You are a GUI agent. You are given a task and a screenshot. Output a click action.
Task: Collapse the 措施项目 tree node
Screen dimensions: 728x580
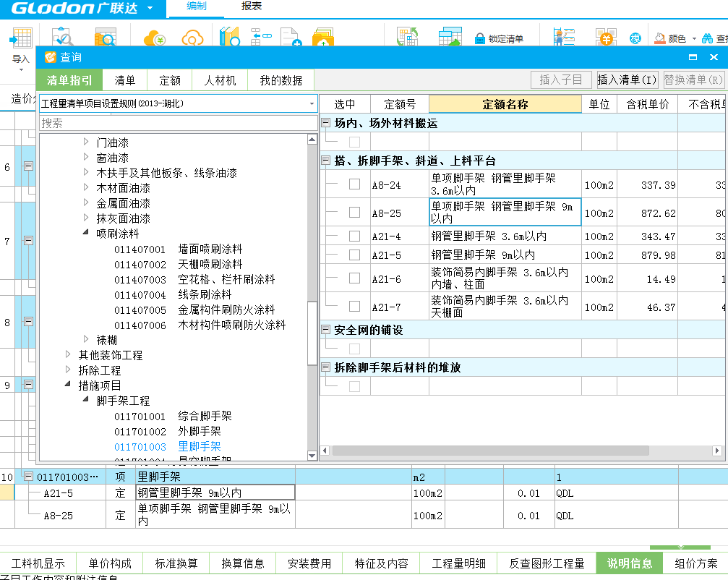click(x=68, y=384)
